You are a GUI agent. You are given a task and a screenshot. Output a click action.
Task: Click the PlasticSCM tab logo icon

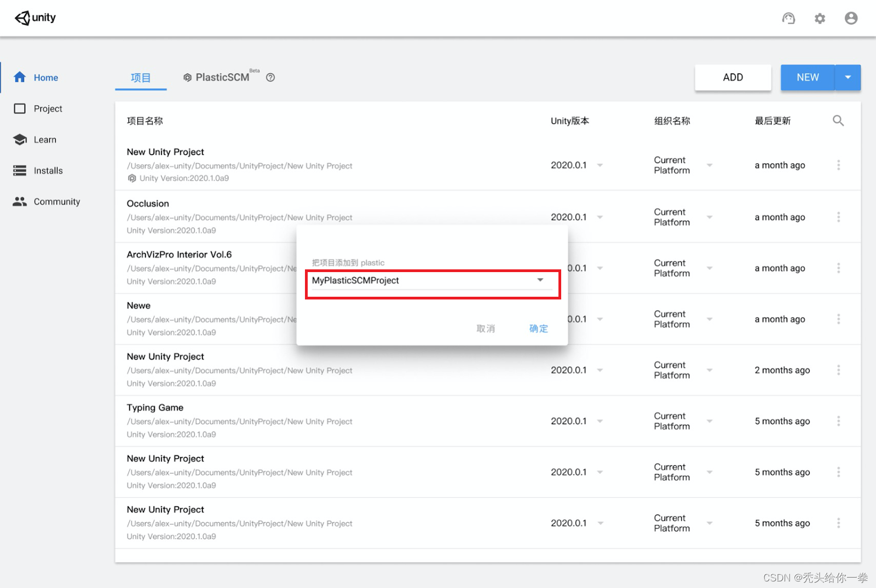pyautogui.click(x=187, y=78)
